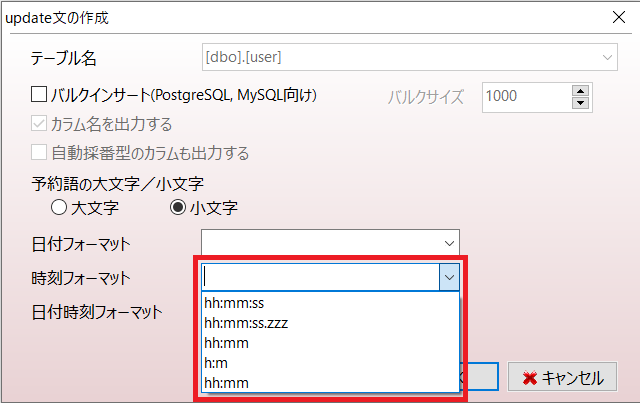This screenshot has width=640, height=403.
Task: Pick h:m time format option
Action: (x=330, y=363)
